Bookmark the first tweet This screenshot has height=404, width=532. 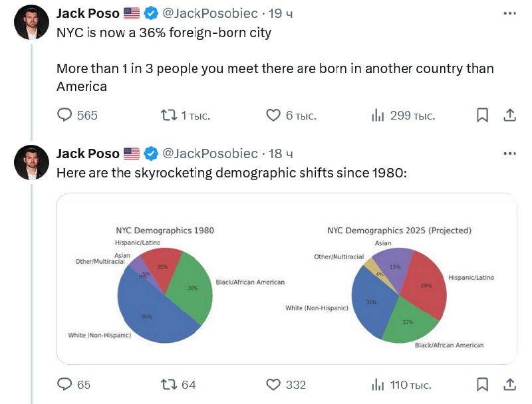pos(483,115)
